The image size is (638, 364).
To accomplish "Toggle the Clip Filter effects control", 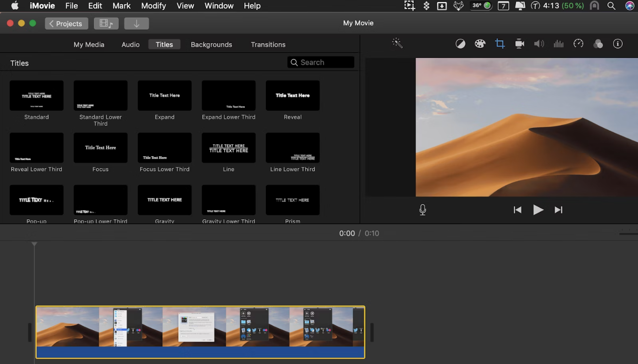I will point(598,44).
